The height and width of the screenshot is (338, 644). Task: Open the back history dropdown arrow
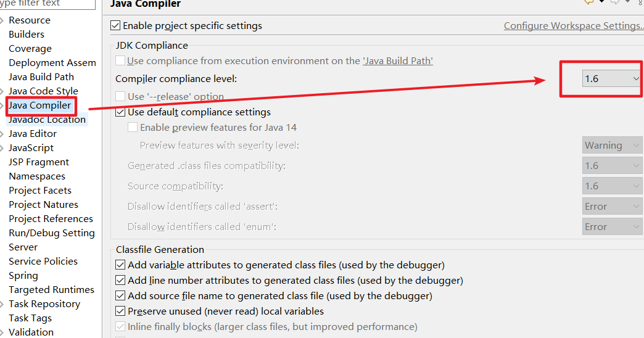[601, 2]
